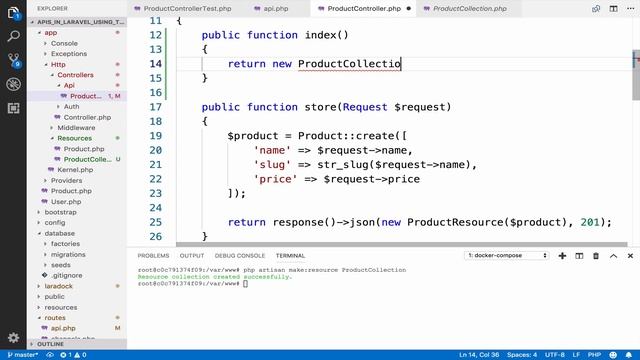Collapse the Http folder
Screen dimensions: 640x360
coord(58,64)
